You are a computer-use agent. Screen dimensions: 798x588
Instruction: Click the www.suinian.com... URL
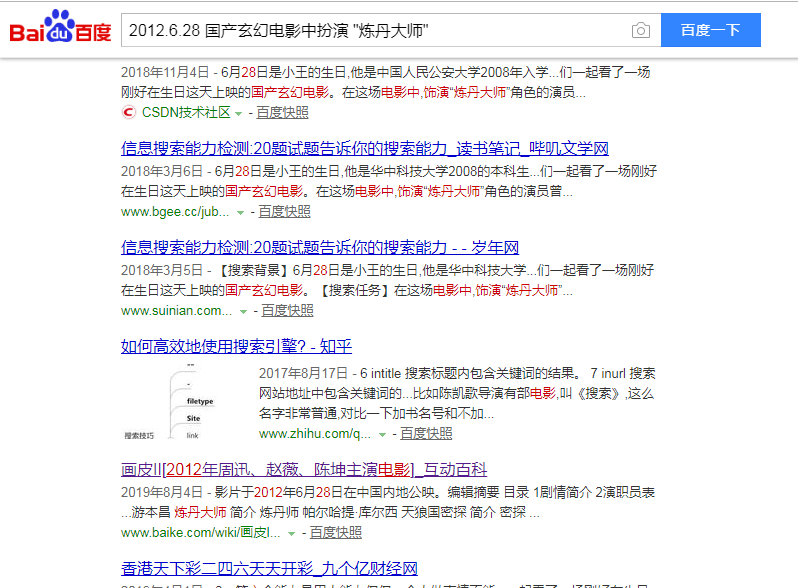click(x=177, y=310)
